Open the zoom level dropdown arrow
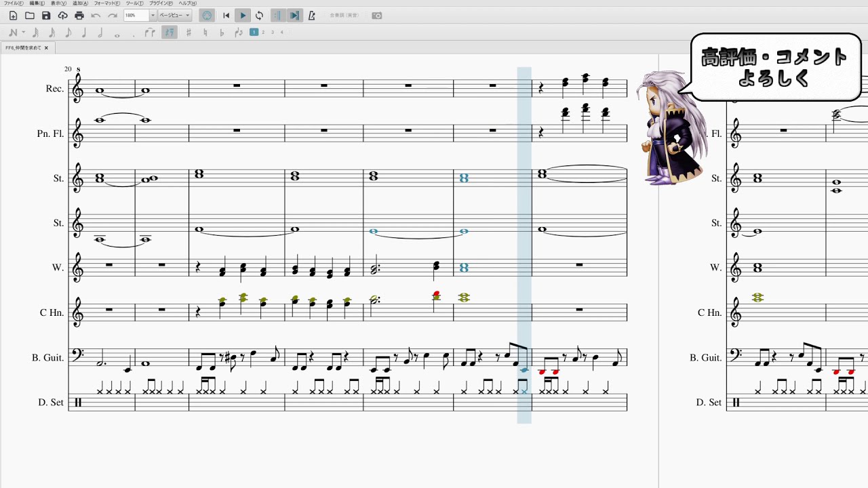This screenshot has height=488, width=868. click(x=153, y=16)
